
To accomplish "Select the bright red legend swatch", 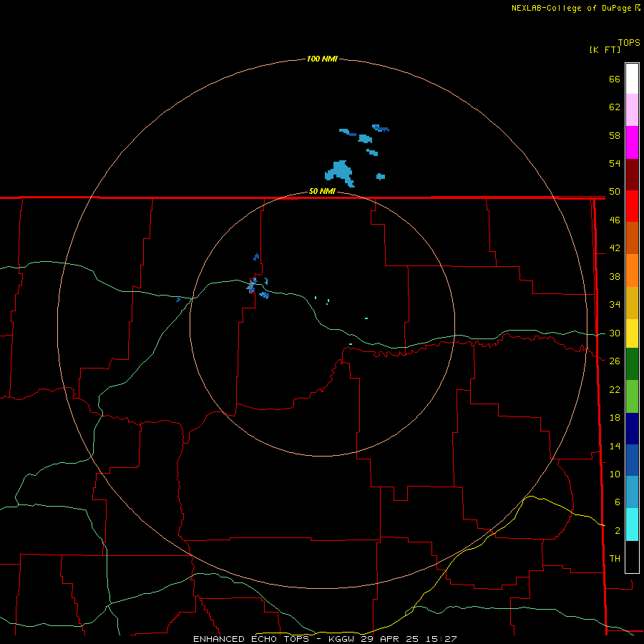I will [x=632, y=206].
